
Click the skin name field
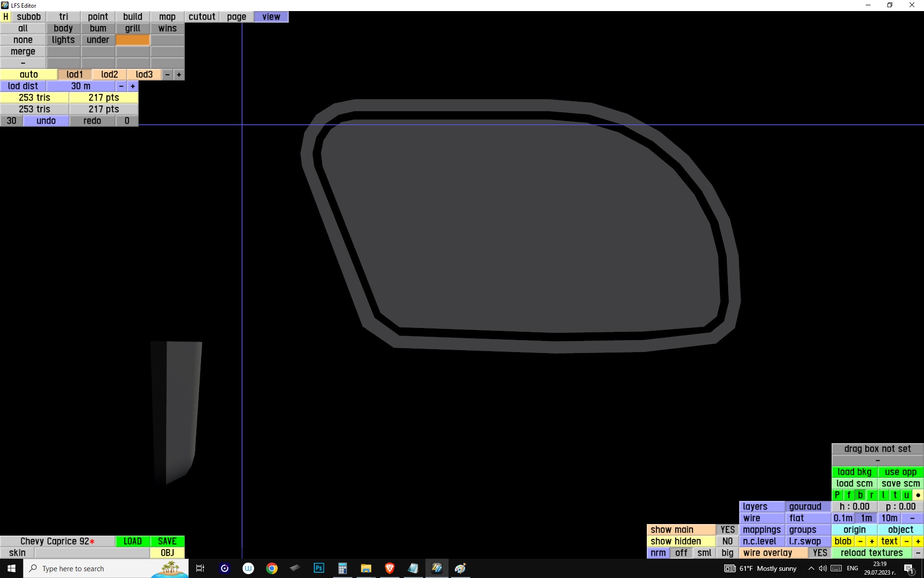[x=91, y=552]
